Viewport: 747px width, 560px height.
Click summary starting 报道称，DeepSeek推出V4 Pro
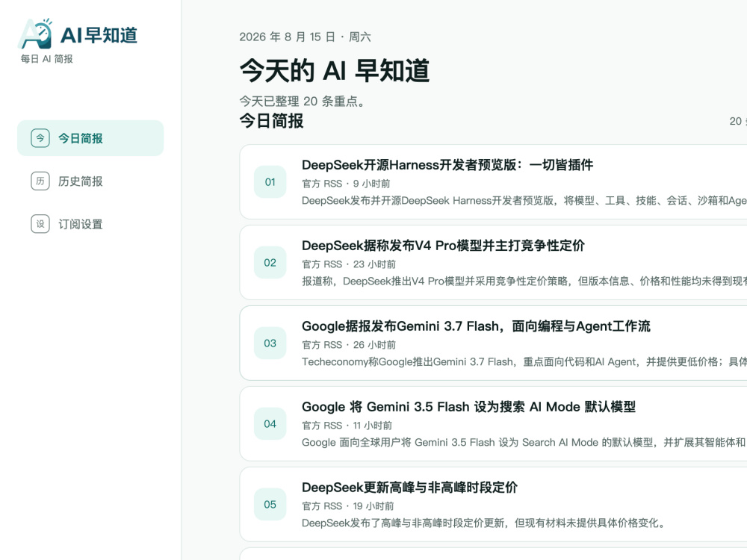point(524,281)
